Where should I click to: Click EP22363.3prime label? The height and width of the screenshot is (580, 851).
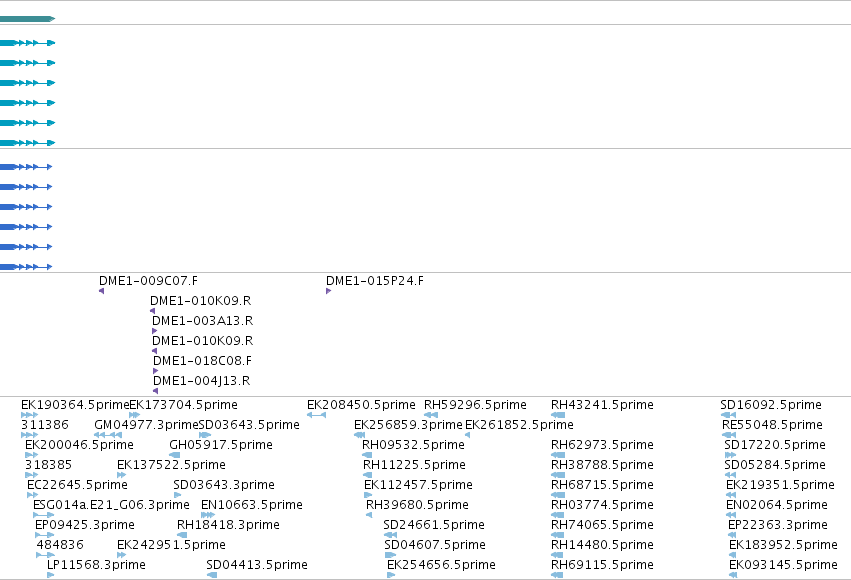click(778, 525)
